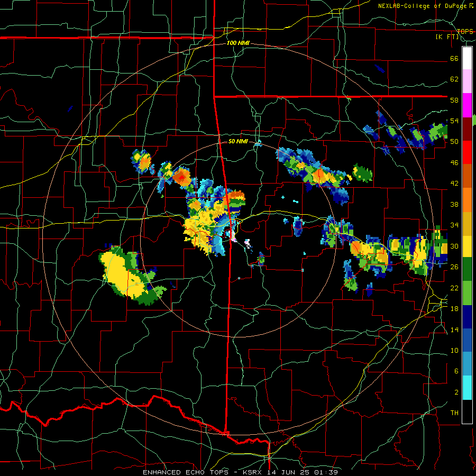Click the large yellow storm cell southwest of the radar
This screenshot has height=476, width=476.
[x=123, y=274]
